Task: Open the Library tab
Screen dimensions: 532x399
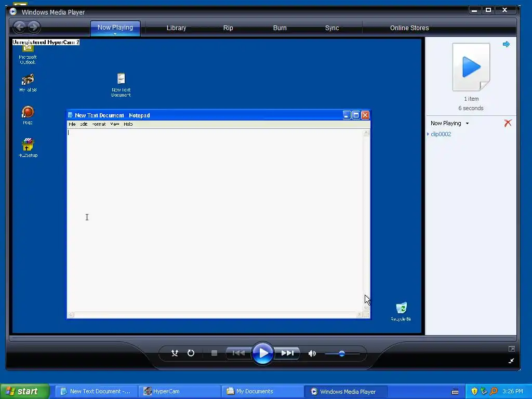Action: tap(176, 28)
